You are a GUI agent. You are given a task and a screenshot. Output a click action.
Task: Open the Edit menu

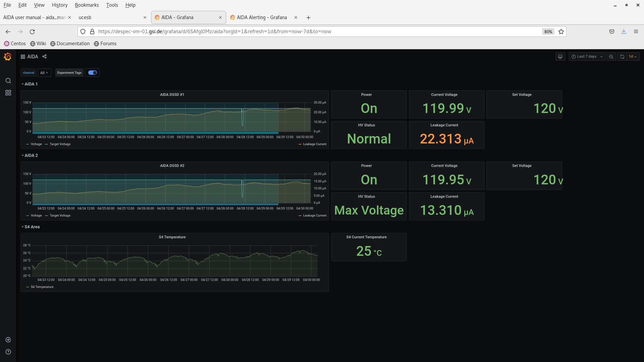[x=22, y=5]
